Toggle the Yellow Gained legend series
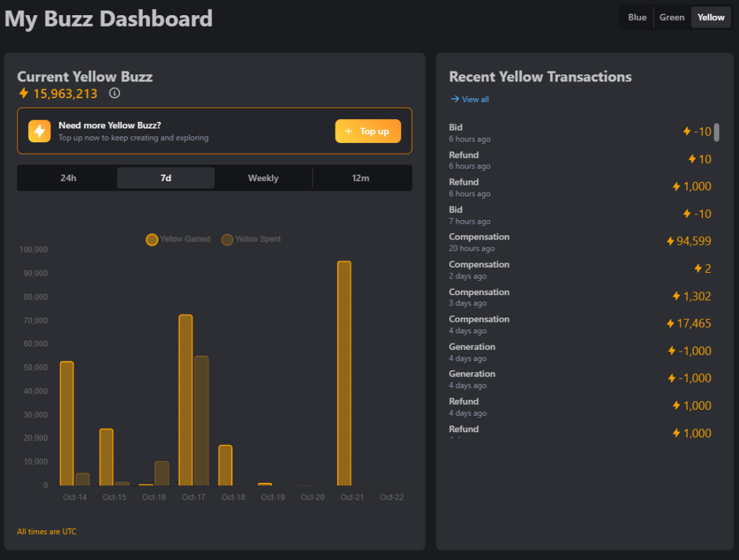Image resolution: width=739 pixels, height=560 pixels. pyautogui.click(x=178, y=240)
